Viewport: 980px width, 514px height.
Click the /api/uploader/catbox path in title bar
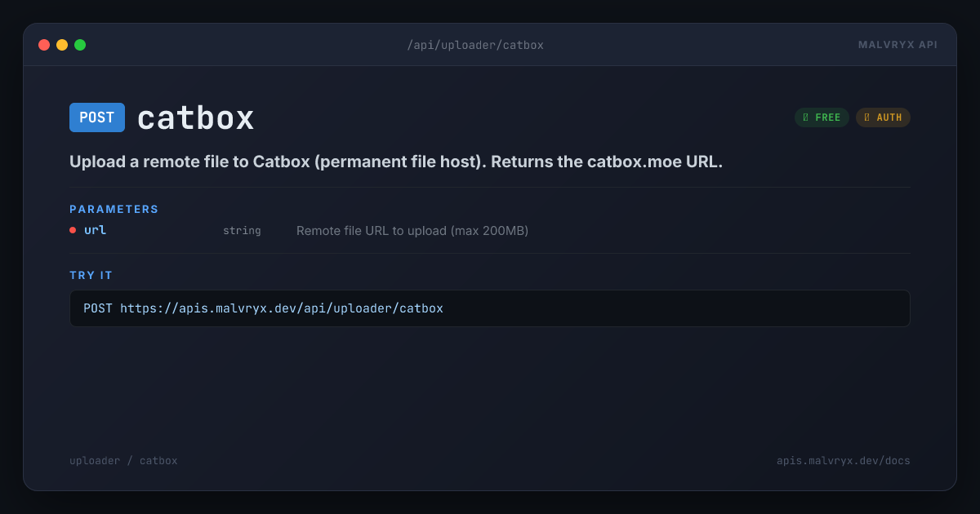(x=475, y=45)
